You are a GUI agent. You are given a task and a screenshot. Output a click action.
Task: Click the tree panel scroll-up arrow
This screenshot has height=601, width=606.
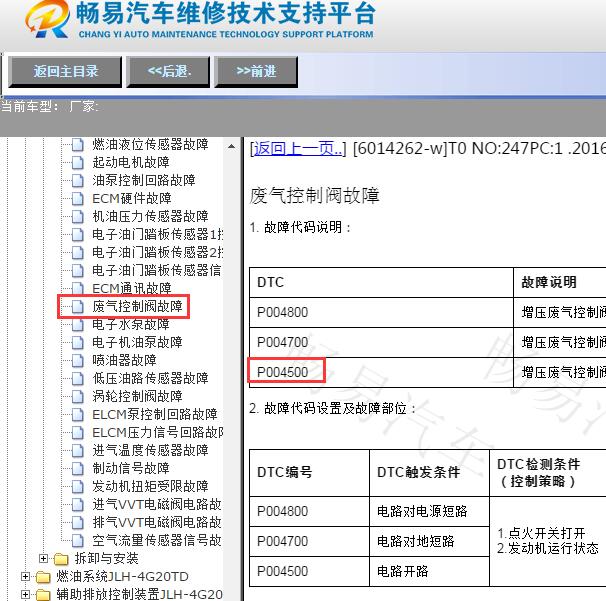tap(231, 146)
